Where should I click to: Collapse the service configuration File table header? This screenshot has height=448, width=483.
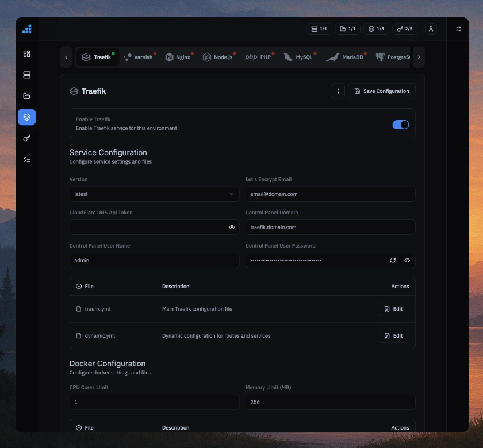(79, 287)
